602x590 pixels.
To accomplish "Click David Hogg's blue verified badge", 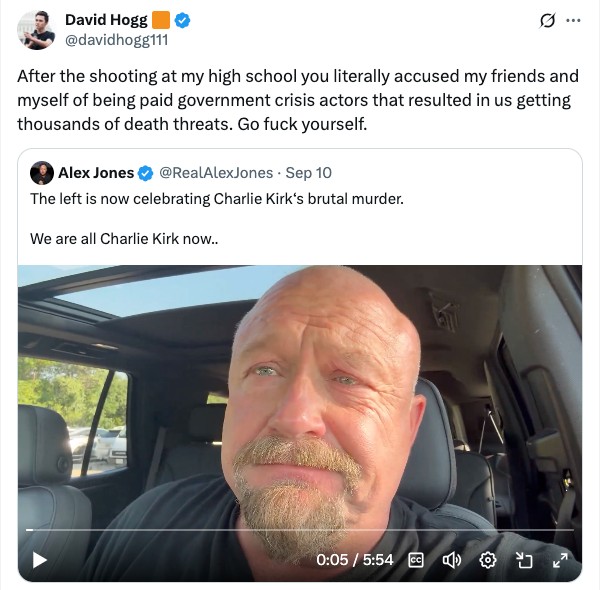I will 183,20.
